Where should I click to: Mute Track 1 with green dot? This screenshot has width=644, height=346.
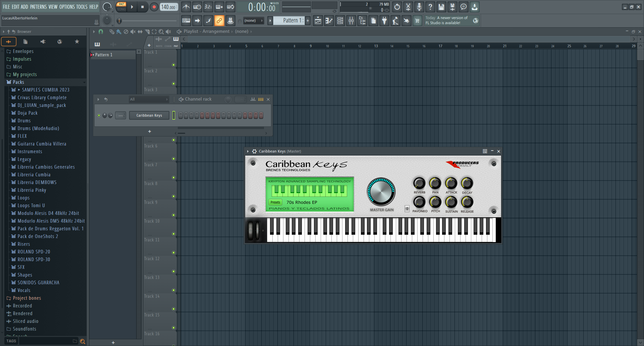click(173, 65)
